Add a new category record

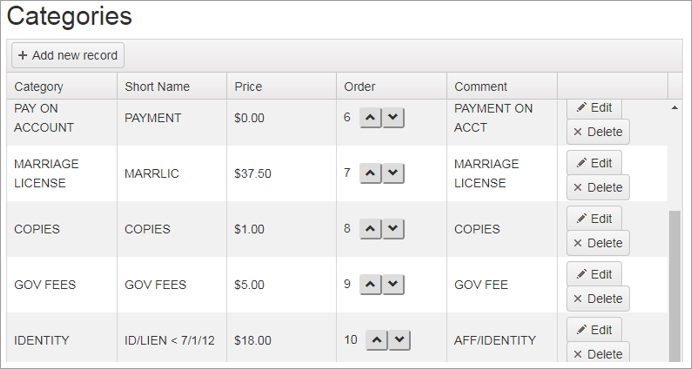tap(68, 56)
